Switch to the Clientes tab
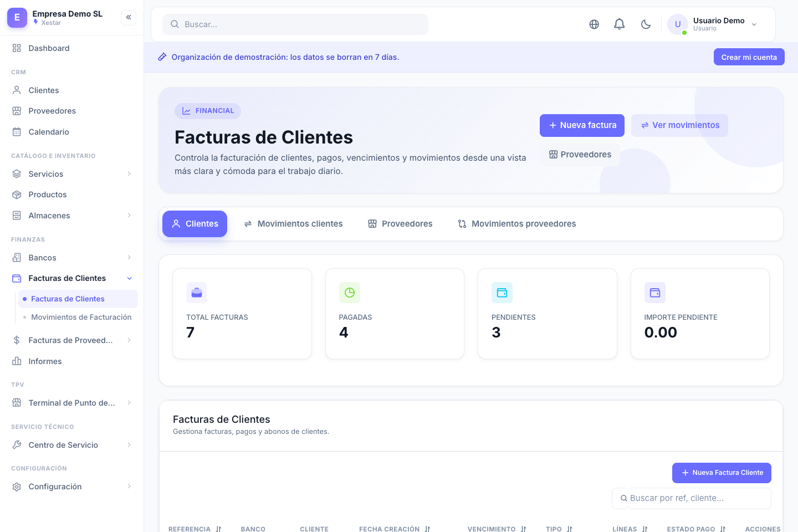Viewport: 798px width, 532px height. tap(195, 224)
